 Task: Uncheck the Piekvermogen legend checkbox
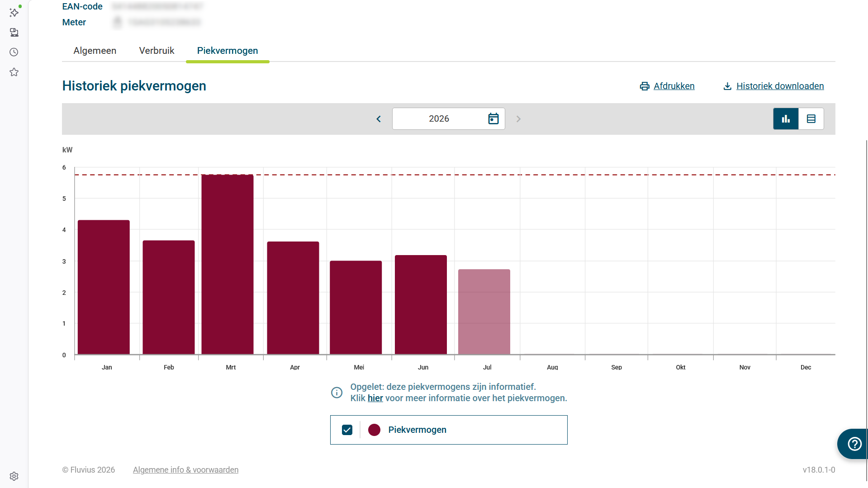pos(347,430)
